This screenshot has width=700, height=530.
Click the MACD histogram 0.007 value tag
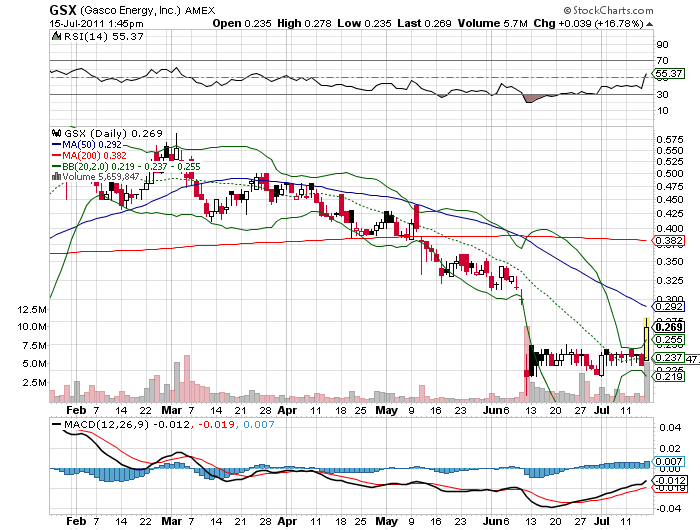click(669, 461)
